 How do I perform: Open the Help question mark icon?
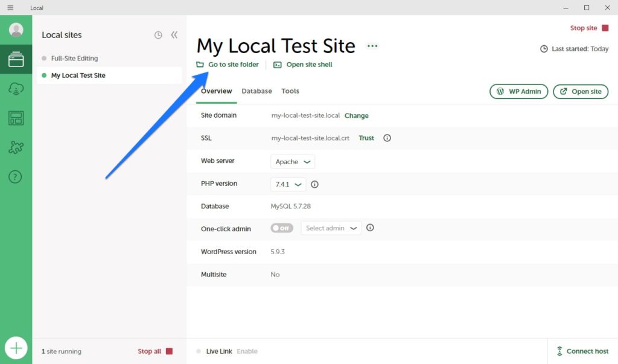16,177
